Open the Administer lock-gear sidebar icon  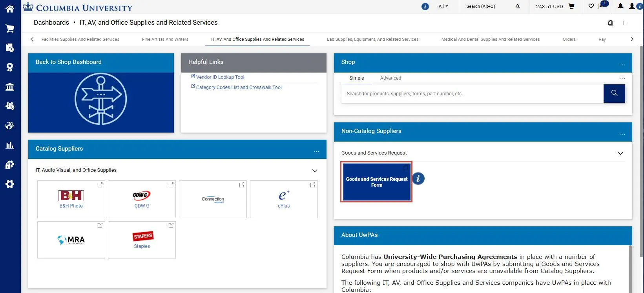10,165
